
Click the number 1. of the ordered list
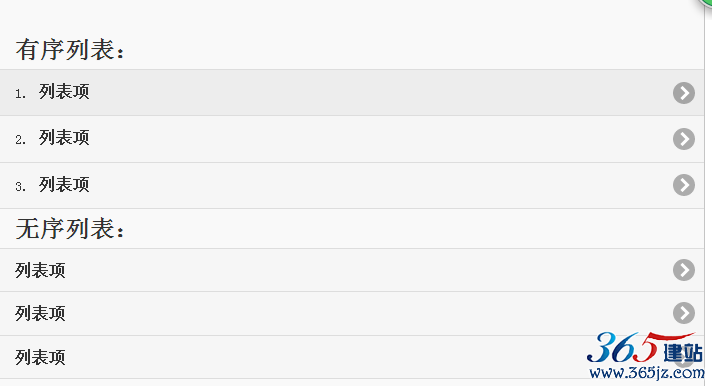click(x=20, y=94)
